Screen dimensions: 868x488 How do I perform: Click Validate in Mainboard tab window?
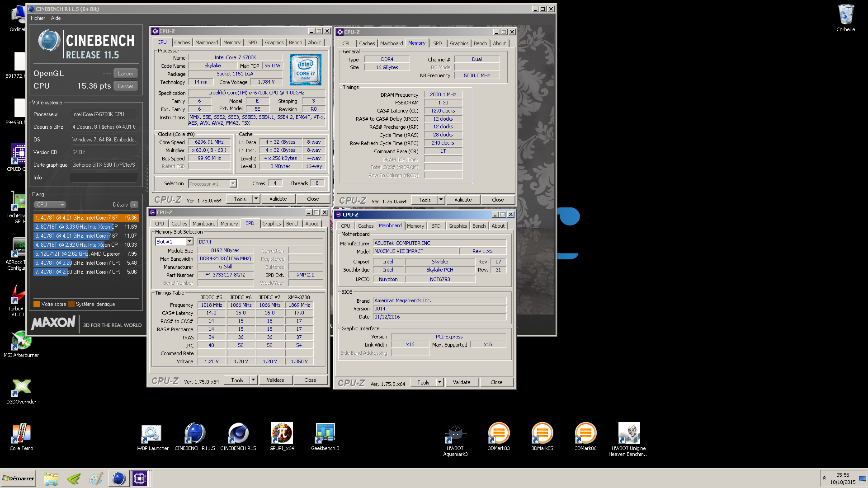(x=462, y=382)
